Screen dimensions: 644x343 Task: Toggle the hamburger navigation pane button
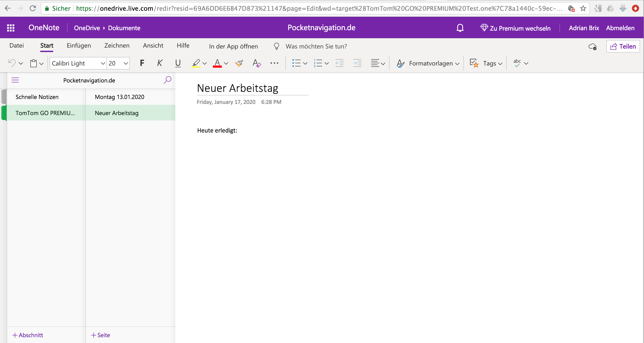[x=15, y=80]
